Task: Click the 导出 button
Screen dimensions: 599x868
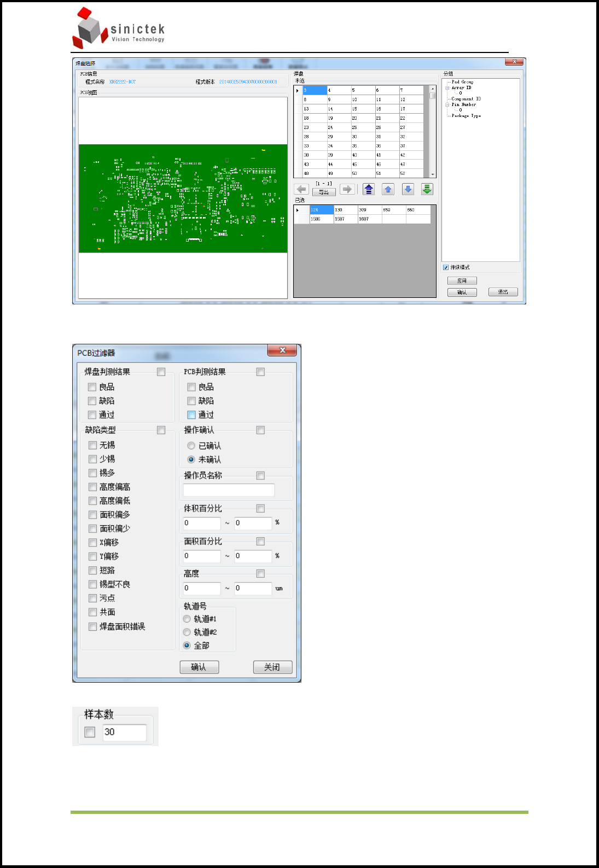Action: coord(324,192)
